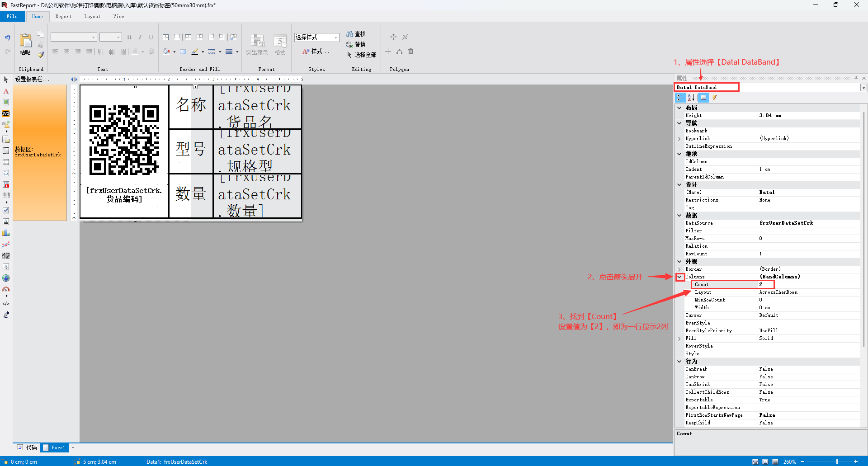Click the large Paste (粘贴) button
868x466 pixels.
[25, 44]
